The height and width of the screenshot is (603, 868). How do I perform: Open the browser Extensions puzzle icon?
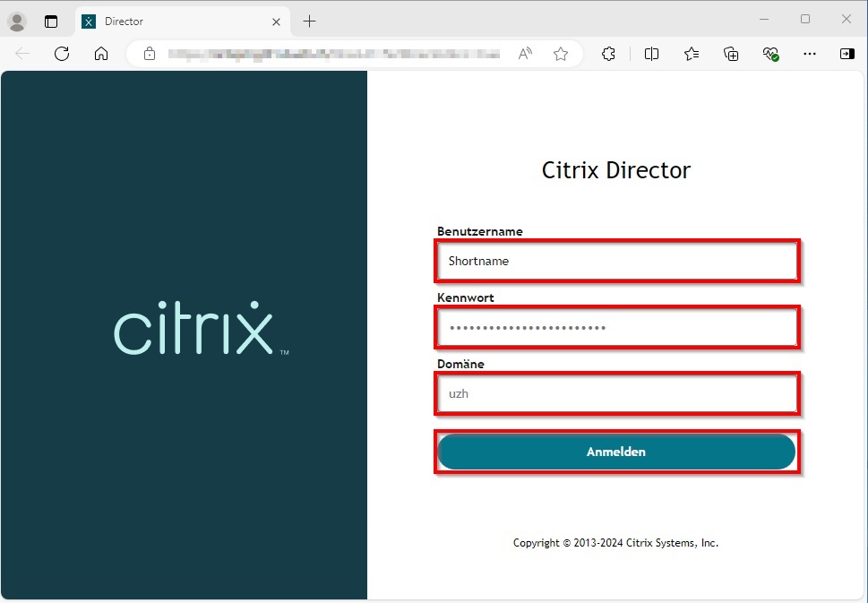click(608, 54)
